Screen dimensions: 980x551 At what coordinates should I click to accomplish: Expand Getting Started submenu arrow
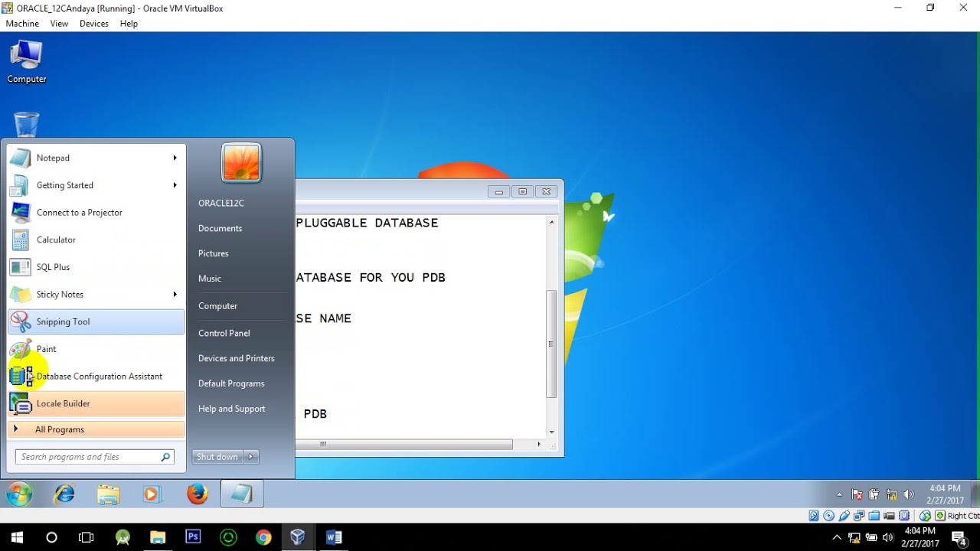(x=175, y=185)
